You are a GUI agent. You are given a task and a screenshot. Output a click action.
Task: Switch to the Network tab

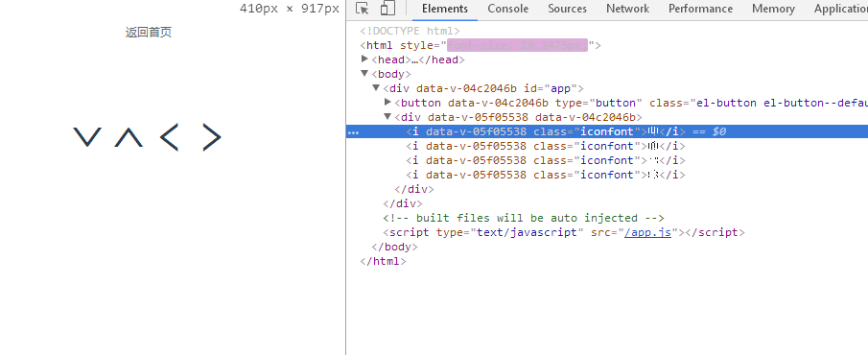point(627,9)
